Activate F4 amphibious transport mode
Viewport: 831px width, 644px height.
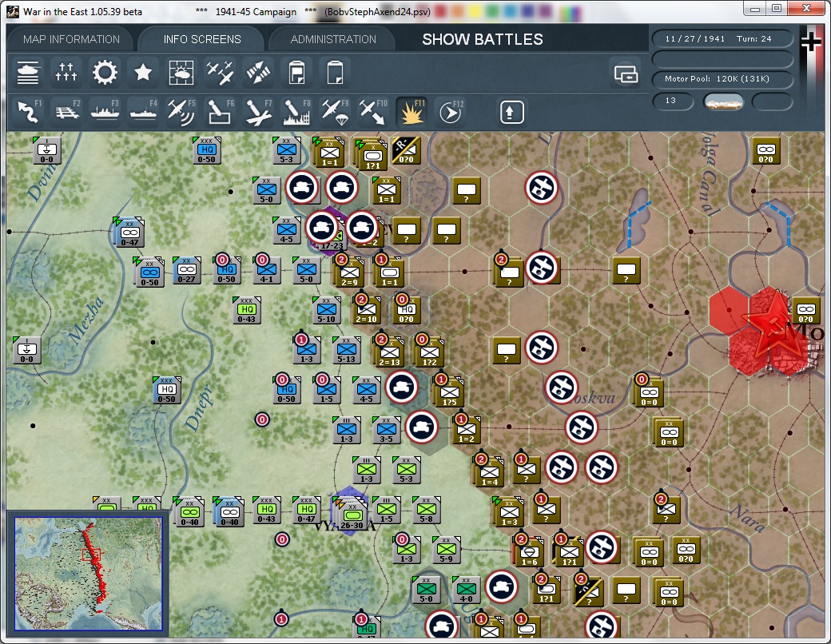tap(142, 112)
